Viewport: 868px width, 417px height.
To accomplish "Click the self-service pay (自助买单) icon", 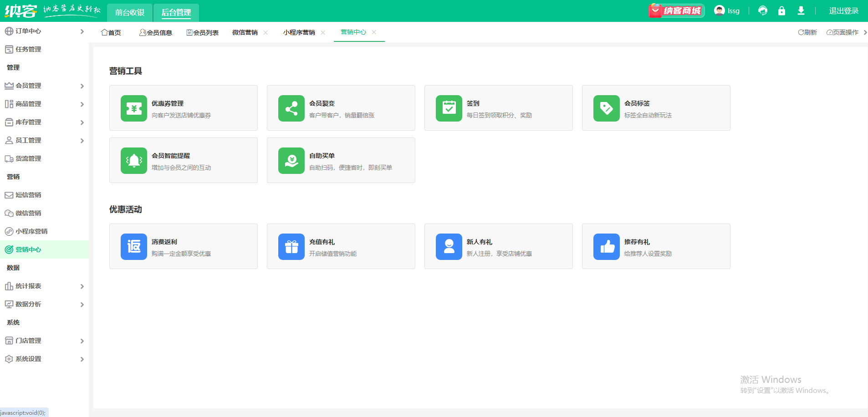I will pos(291,161).
